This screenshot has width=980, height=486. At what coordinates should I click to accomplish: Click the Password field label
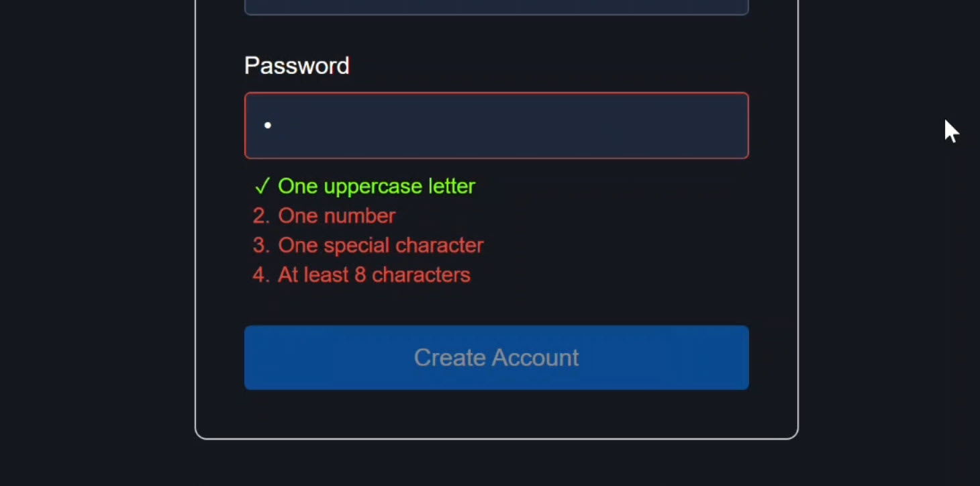tap(297, 65)
